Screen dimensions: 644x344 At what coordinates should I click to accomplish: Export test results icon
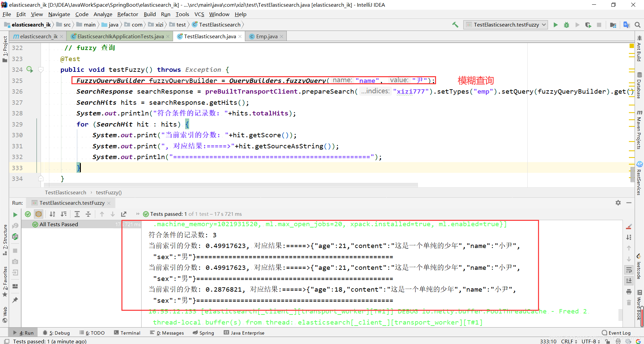point(124,214)
